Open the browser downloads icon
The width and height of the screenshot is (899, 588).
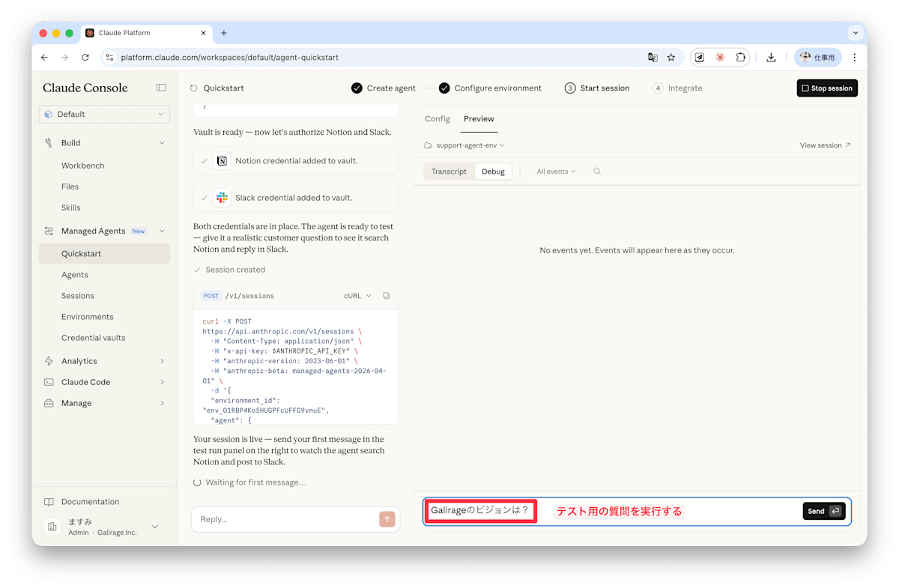click(771, 57)
